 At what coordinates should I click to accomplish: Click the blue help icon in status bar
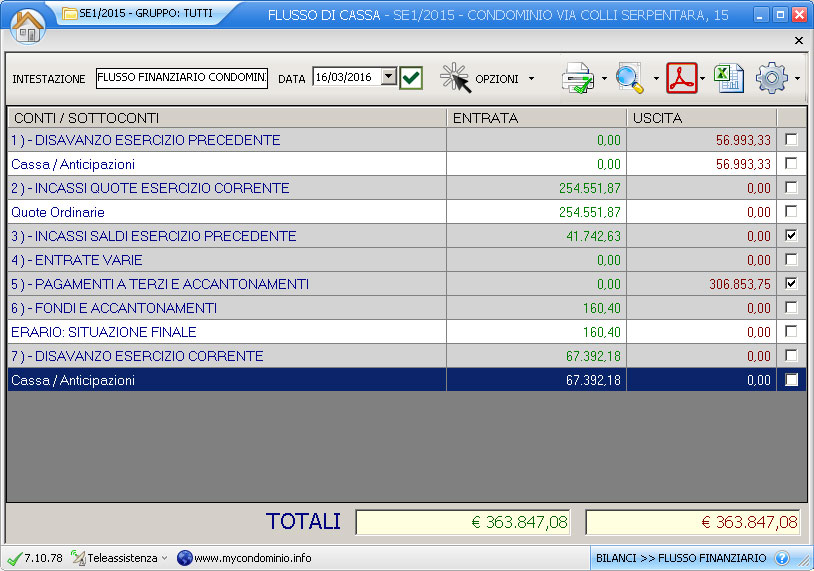point(782,558)
